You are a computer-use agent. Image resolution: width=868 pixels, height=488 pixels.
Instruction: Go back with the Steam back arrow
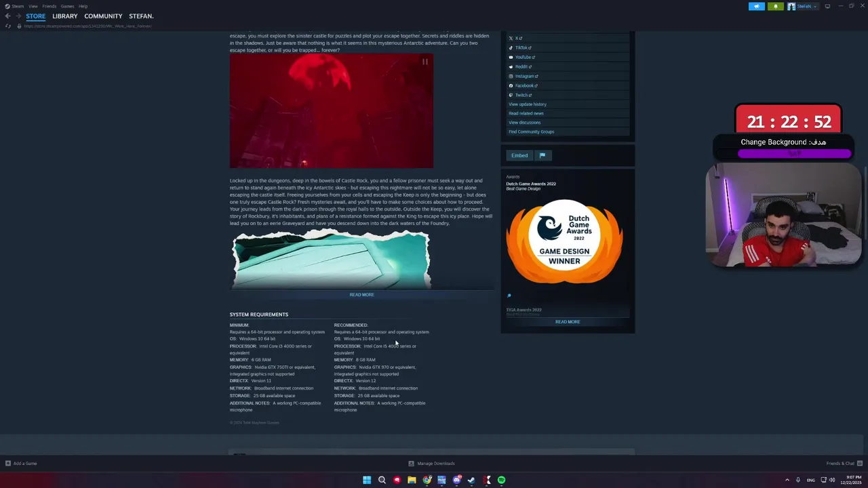(7, 16)
